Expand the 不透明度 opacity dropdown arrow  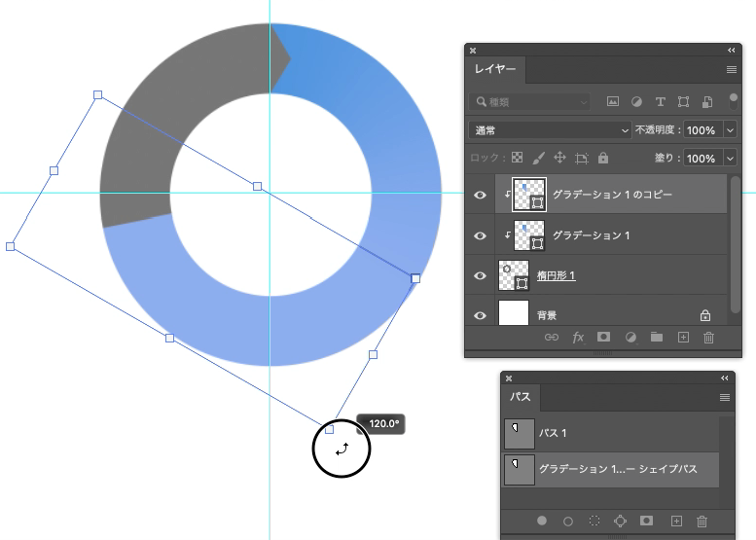click(731, 130)
